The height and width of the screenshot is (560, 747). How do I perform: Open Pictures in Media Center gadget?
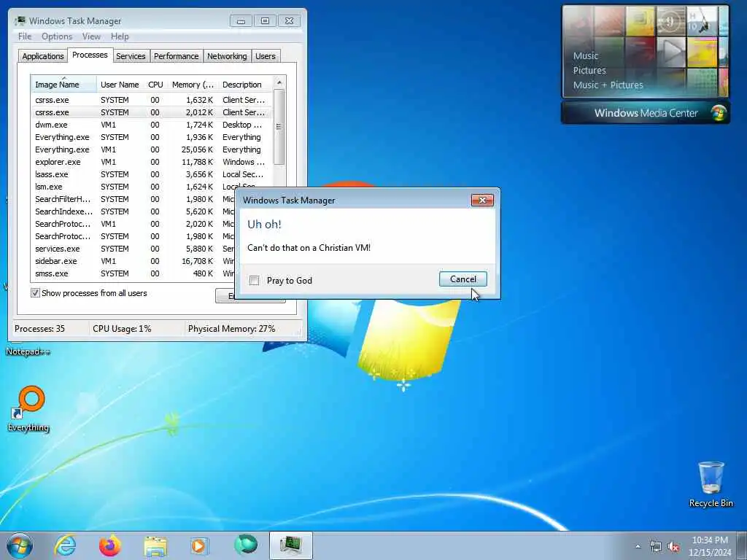tap(589, 71)
